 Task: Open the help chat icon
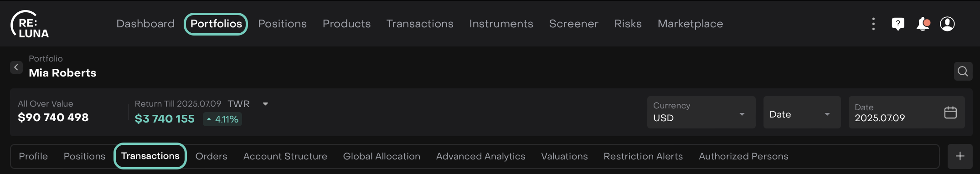[x=898, y=24]
